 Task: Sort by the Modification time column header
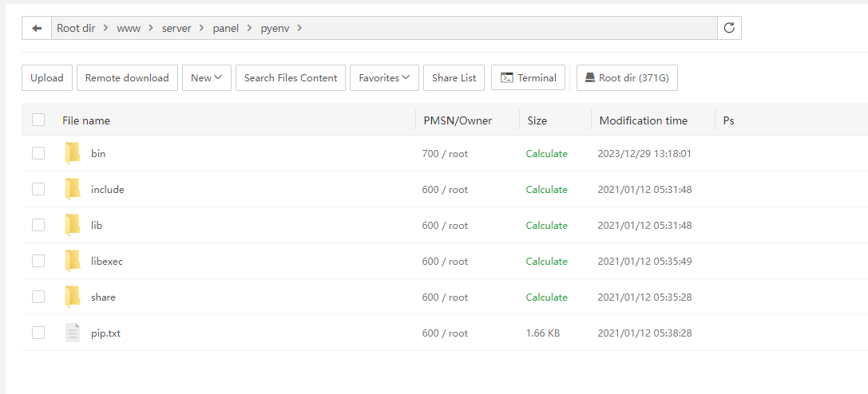click(643, 120)
